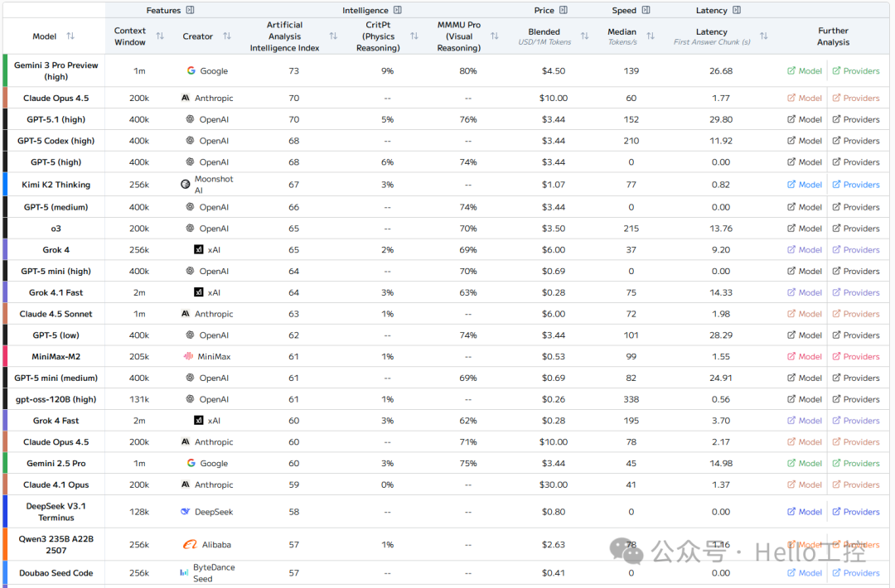Click Context Window sort arrows icon
The image size is (895, 588).
[160, 36]
